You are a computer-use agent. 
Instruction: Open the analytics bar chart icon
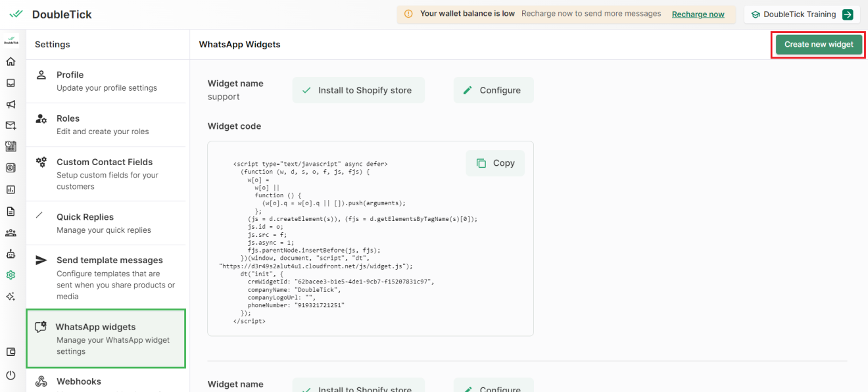coord(11,189)
